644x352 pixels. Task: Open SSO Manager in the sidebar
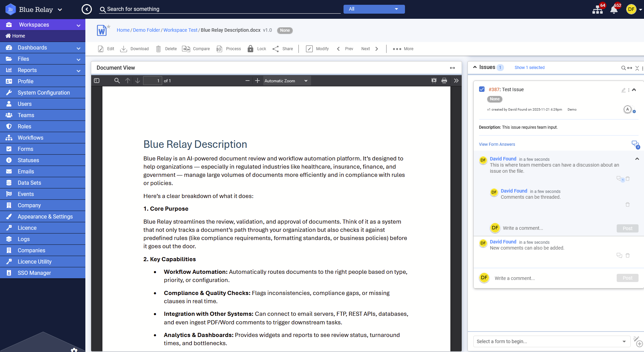click(x=43, y=273)
